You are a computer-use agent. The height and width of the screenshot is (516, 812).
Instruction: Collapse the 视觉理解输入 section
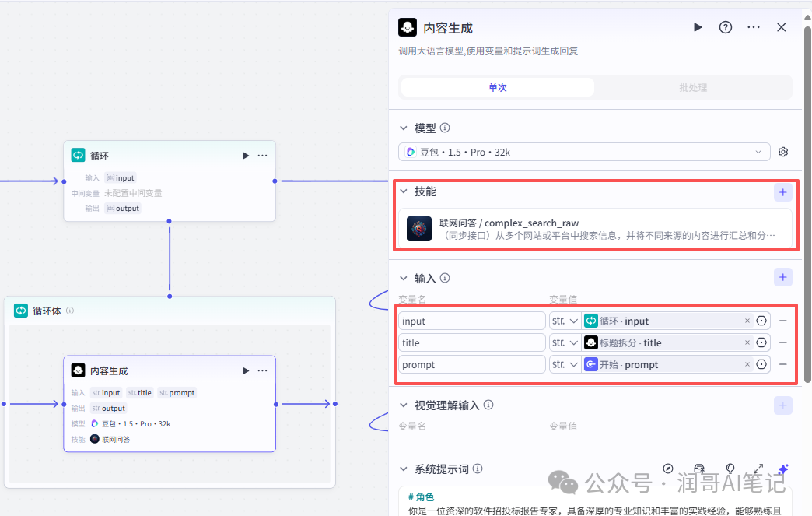click(404, 405)
